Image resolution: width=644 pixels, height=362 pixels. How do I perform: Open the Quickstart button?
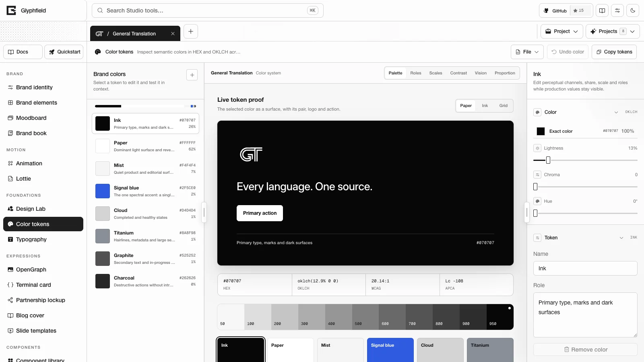click(64, 52)
